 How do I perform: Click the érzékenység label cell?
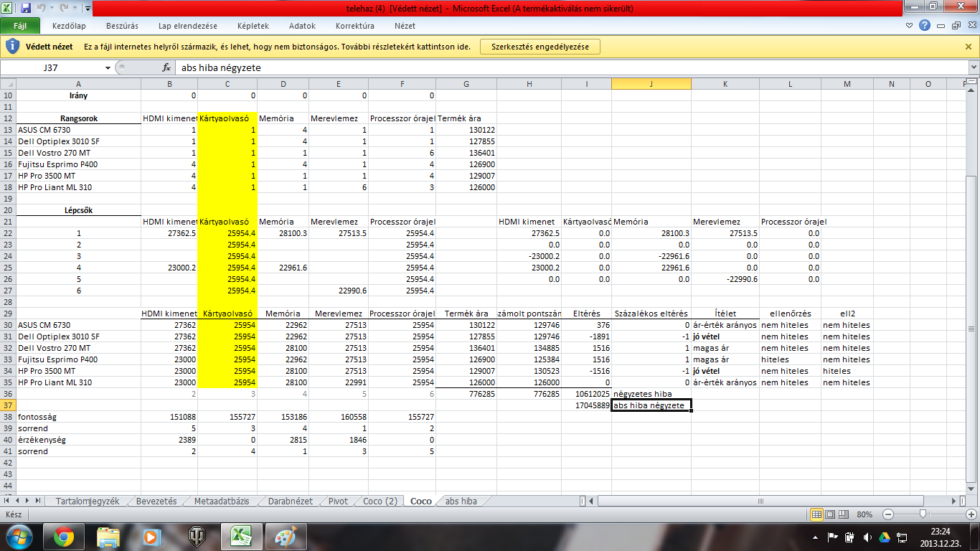78,440
